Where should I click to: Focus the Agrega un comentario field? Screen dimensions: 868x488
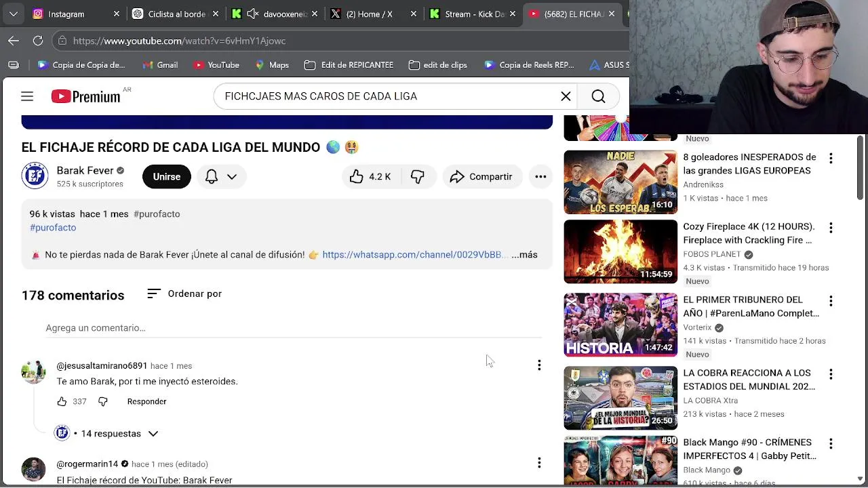[294, 328]
